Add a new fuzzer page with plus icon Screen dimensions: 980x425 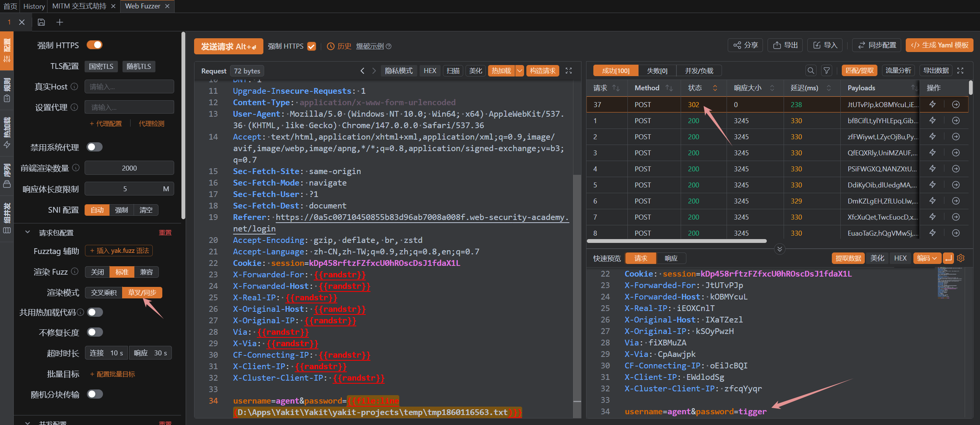60,22
